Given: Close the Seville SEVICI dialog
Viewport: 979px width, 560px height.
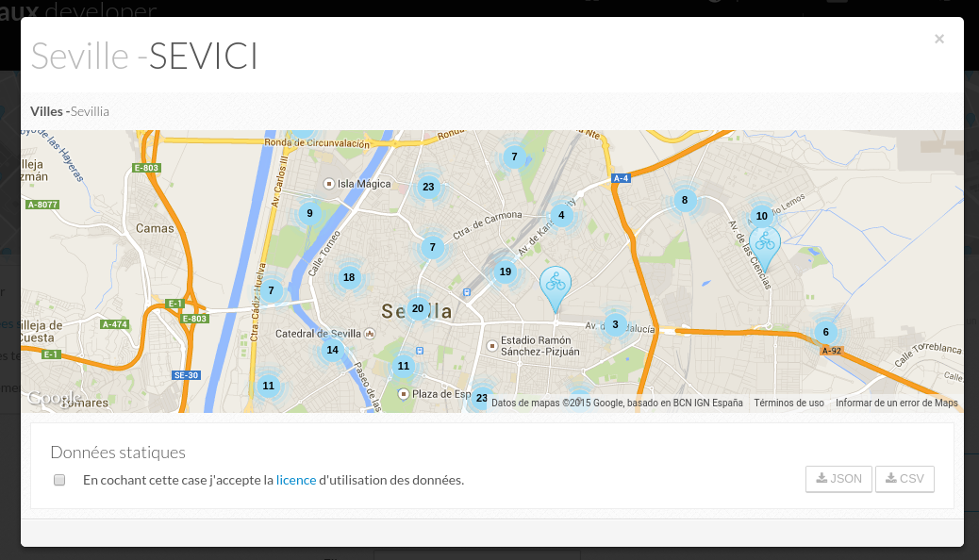Looking at the screenshot, I should click(939, 40).
